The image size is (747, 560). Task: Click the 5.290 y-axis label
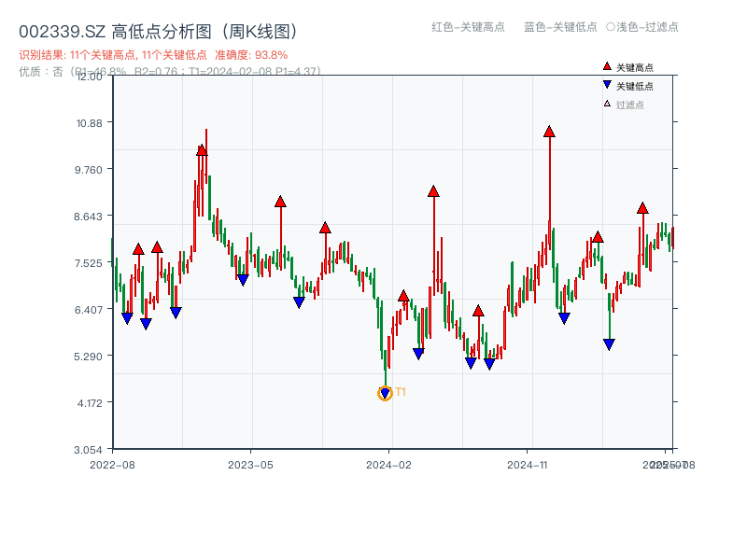(88, 357)
